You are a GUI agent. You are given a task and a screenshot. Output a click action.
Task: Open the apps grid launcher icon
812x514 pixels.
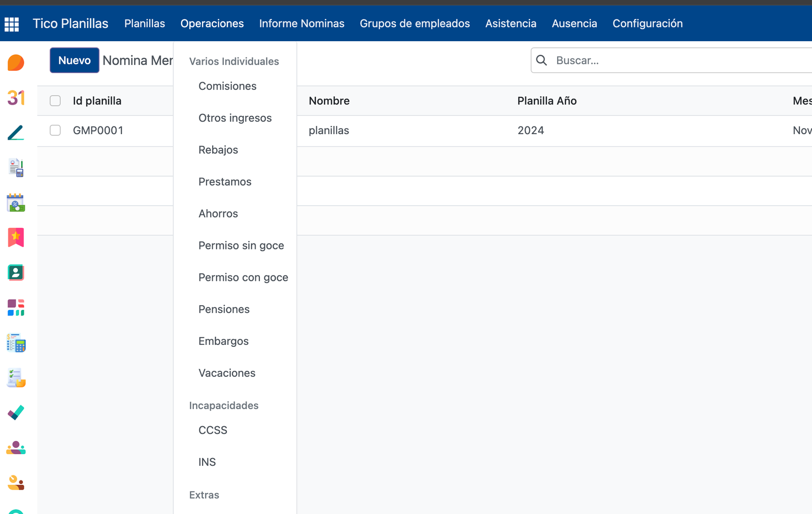pyautogui.click(x=12, y=24)
